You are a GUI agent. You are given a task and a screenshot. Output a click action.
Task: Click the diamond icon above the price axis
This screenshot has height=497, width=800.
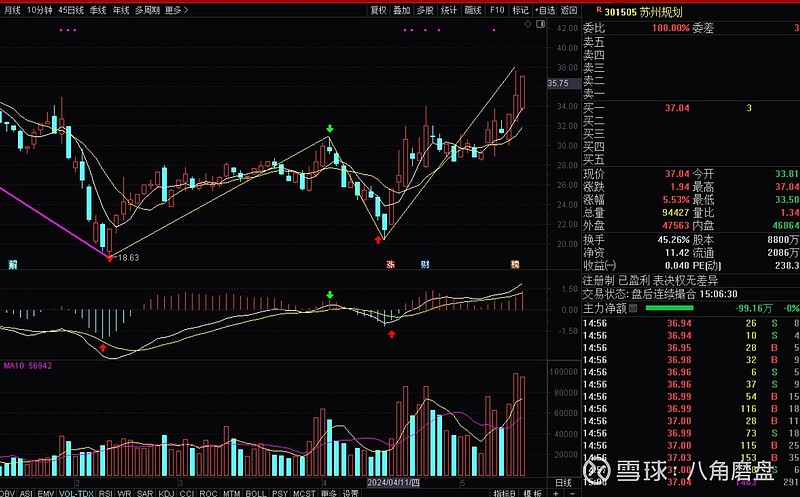(x=528, y=24)
